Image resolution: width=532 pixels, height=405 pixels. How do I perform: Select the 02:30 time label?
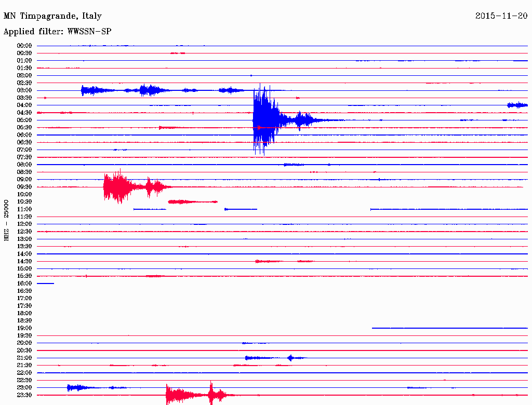coord(24,83)
